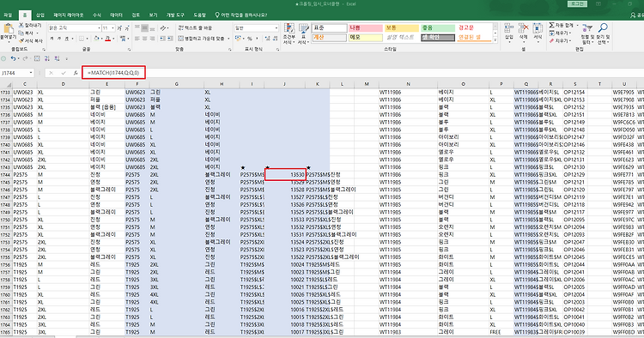This screenshot has width=644, height=338.
Task: Click Merge & Center (병합하고 가운데 맞춤)
Action: click(x=202, y=39)
